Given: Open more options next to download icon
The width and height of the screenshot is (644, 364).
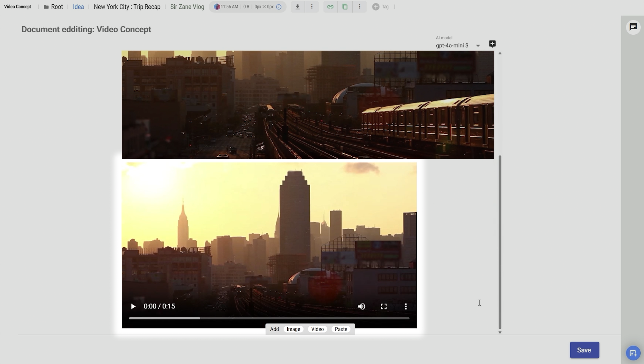Looking at the screenshot, I should click(312, 7).
